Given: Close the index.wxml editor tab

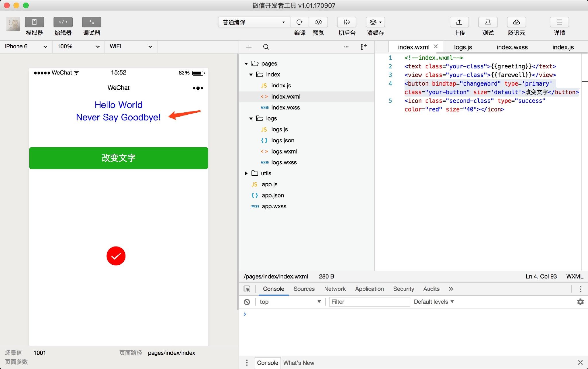Looking at the screenshot, I should [436, 46].
